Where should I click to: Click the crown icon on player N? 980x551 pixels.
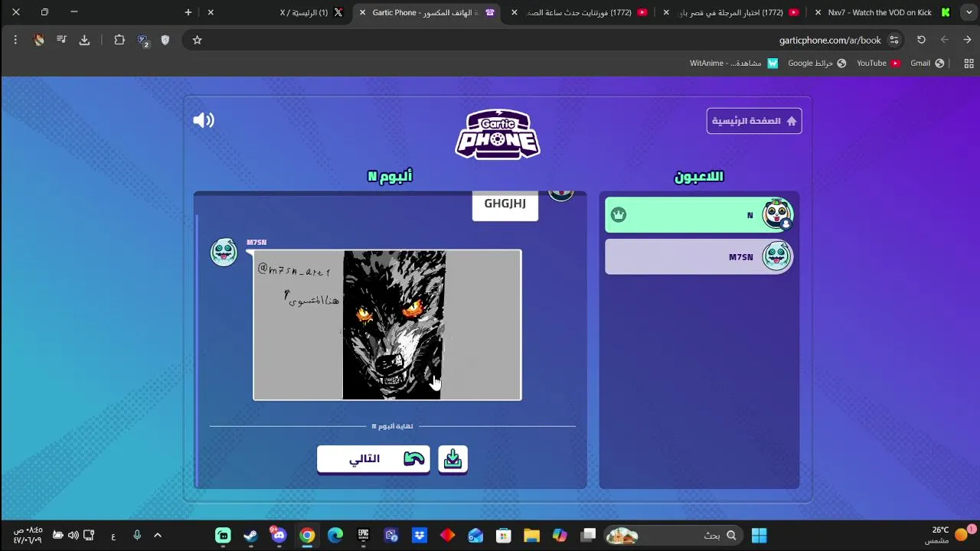tap(619, 215)
